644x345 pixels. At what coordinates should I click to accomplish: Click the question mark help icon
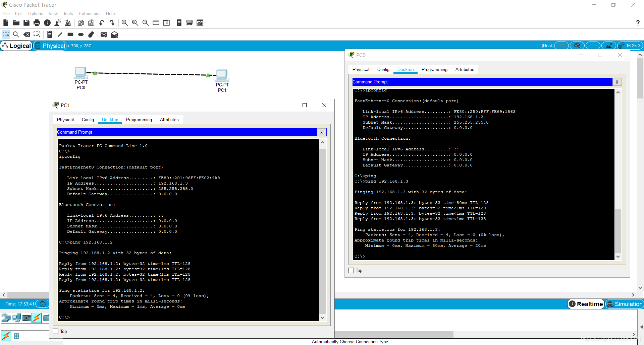tap(638, 23)
